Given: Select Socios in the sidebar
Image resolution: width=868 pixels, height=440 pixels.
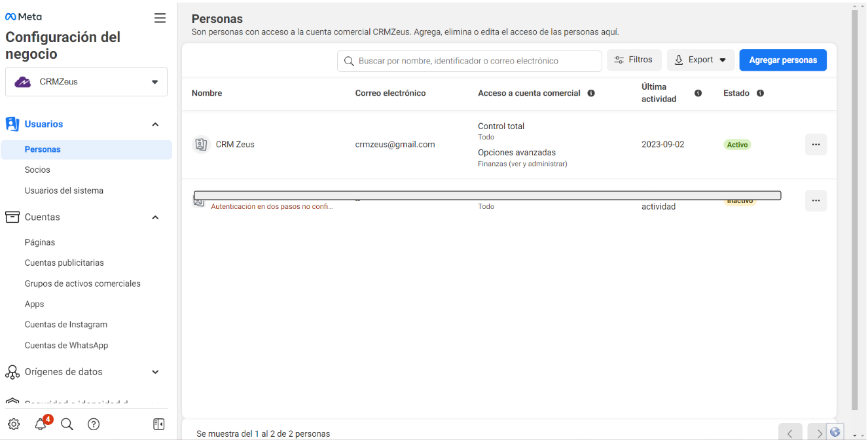Looking at the screenshot, I should tap(37, 170).
